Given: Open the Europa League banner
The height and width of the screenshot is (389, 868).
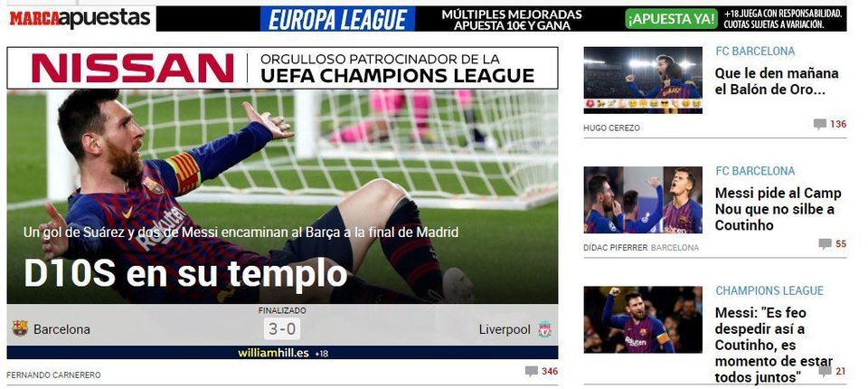Looking at the screenshot, I should (337, 19).
